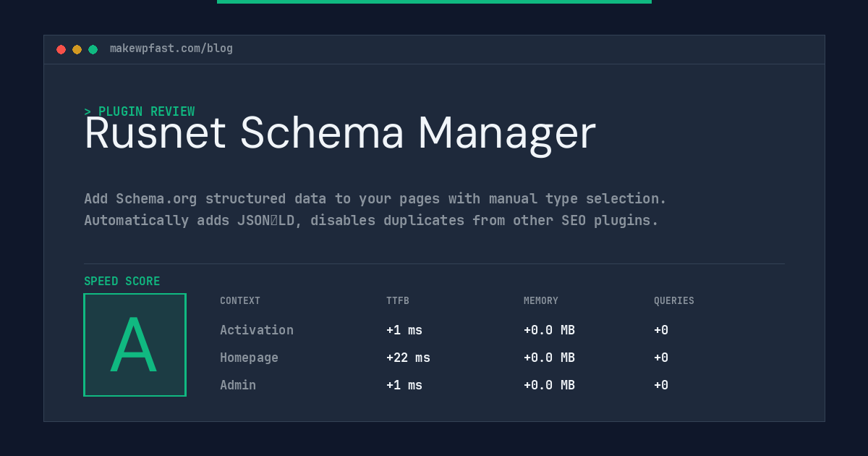Image resolution: width=868 pixels, height=456 pixels.
Task: Click the grade A score box
Action: 135,345
